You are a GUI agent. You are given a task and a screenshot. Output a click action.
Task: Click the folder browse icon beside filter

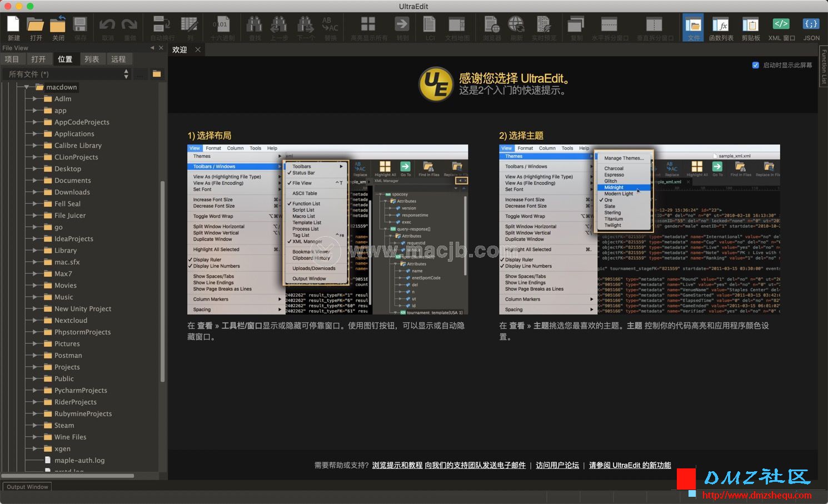coord(157,74)
